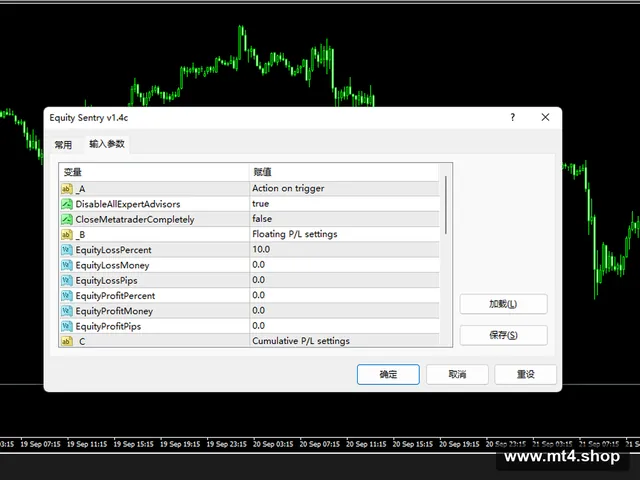The height and width of the screenshot is (480, 640).
Task: Click the '20 Sep 03:15' chart time label
Action: pyautogui.click(x=273, y=444)
